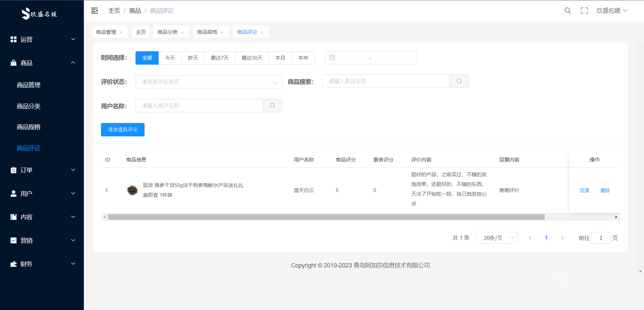This screenshot has width=644, height=310.
Task: Open the 评价状态 dropdown
Action: (x=209, y=82)
